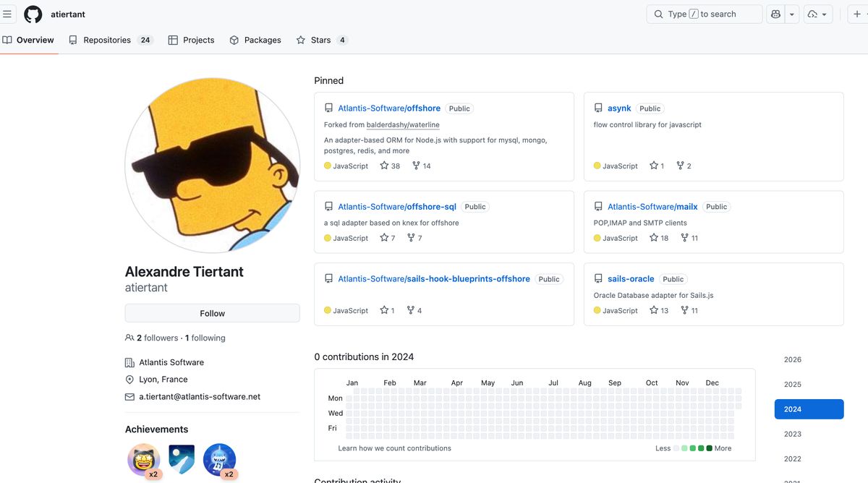The width and height of the screenshot is (868, 483).
Task: View 2 forks of asynk
Action: (x=684, y=166)
